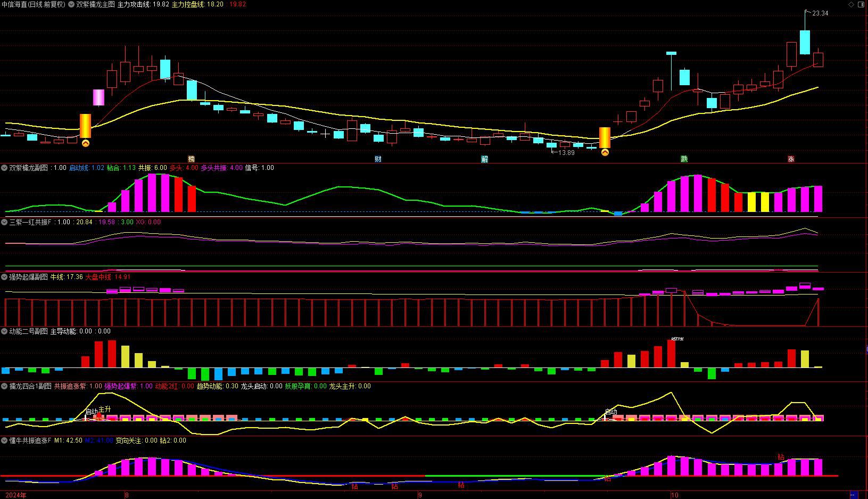Click the 多头共振 4.00 value
The image size is (868, 499).
click(x=221, y=168)
